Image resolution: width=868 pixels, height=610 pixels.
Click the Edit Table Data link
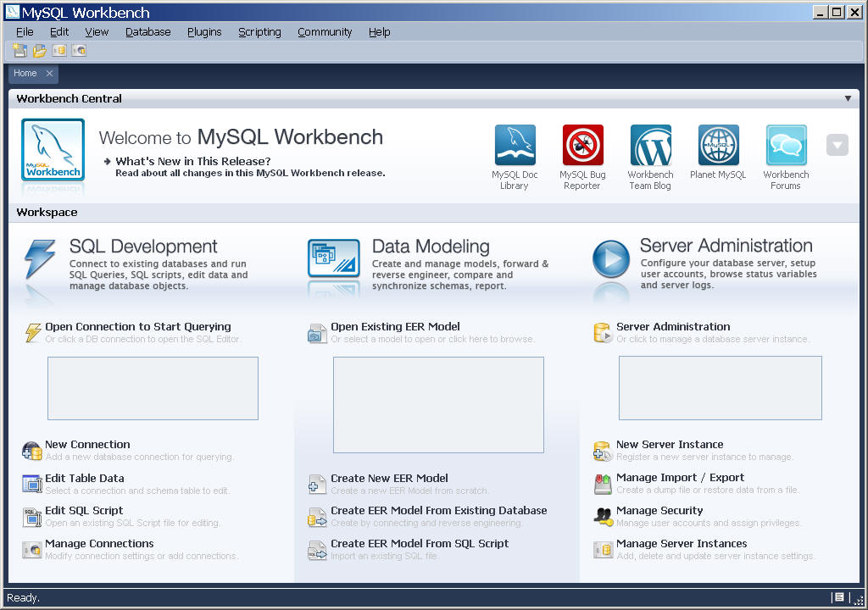85,479
